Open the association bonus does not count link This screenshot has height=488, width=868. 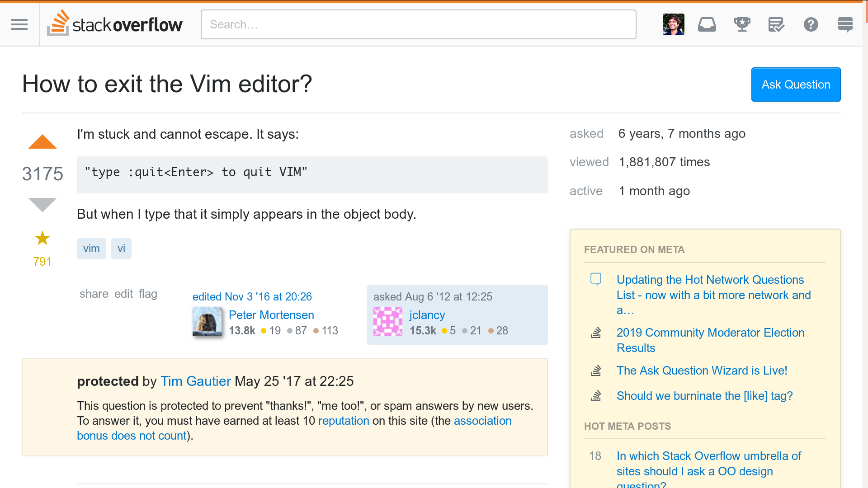(294, 428)
